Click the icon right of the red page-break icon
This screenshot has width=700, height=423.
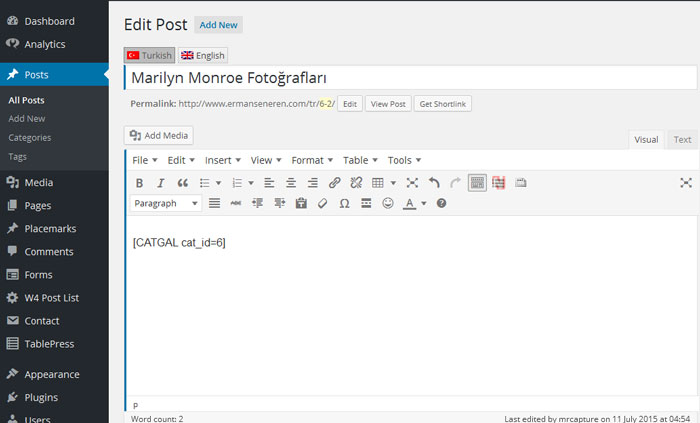click(x=521, y=183)
